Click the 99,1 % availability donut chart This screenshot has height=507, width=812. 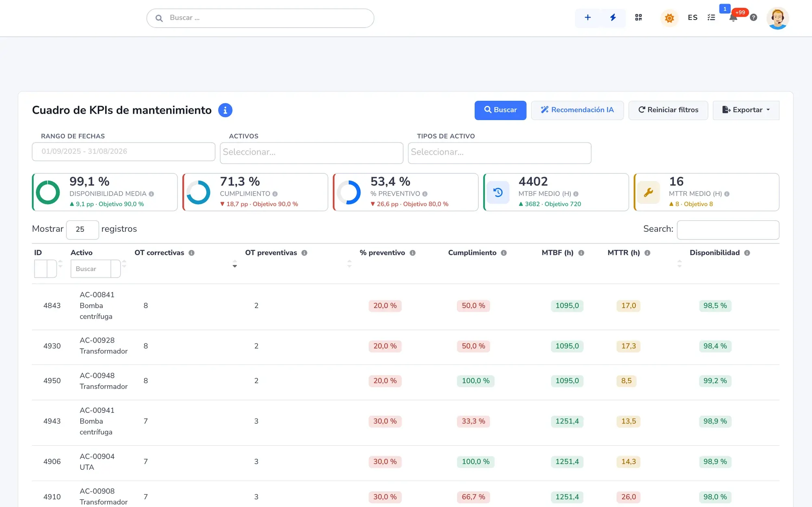(x=48, y=192)
